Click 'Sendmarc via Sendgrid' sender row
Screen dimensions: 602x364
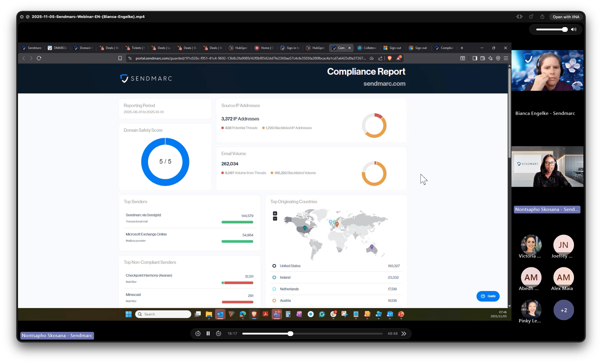(x=189, y=218)
